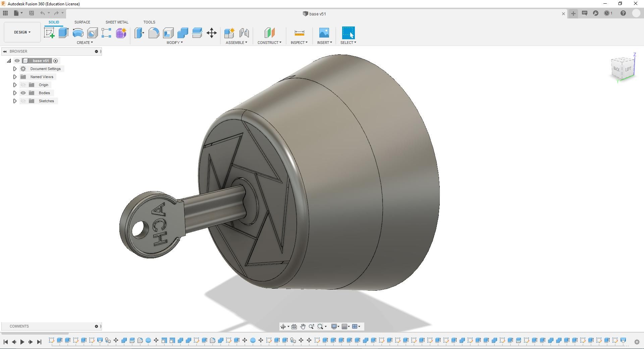This screenshot has width=644, height=349.
Task: Toggle visibility of Bodies folder
Action: tap(23, 93)
